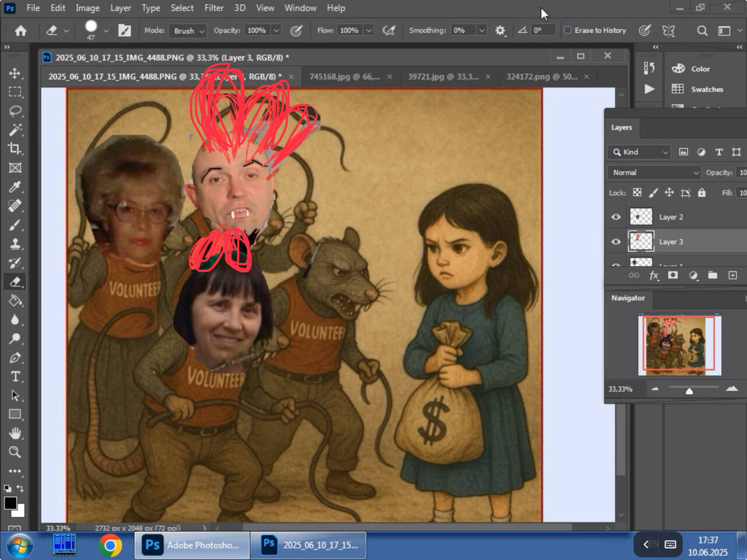Select the Hand tool
Viewport: 747px width, 560px height.
(15, 433)
